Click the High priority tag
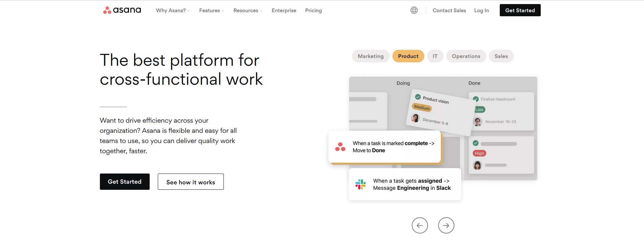Image resolution: width=644 pixels, height=243 pixels. coord(479,153)
